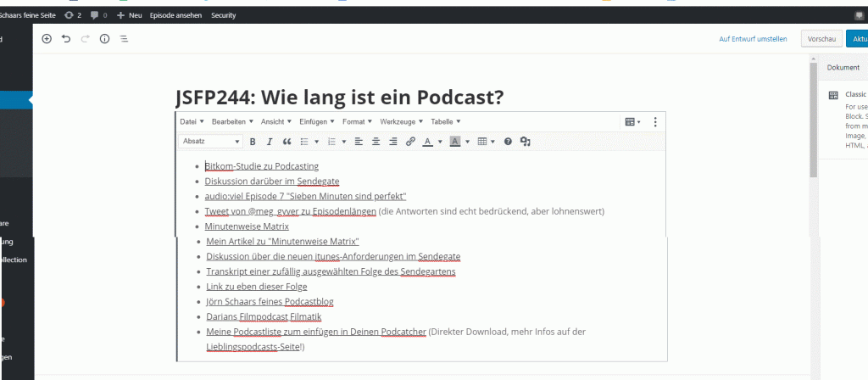Align text right

tap(393, 142)
